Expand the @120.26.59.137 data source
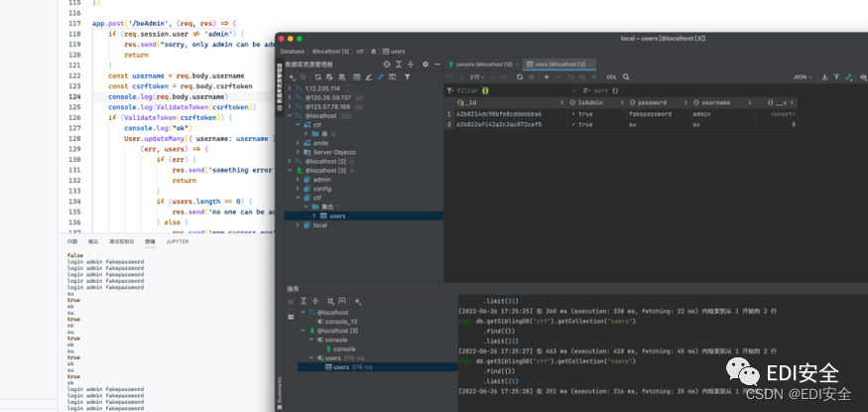Screen dimensions: 868x412 click(290, 97)
